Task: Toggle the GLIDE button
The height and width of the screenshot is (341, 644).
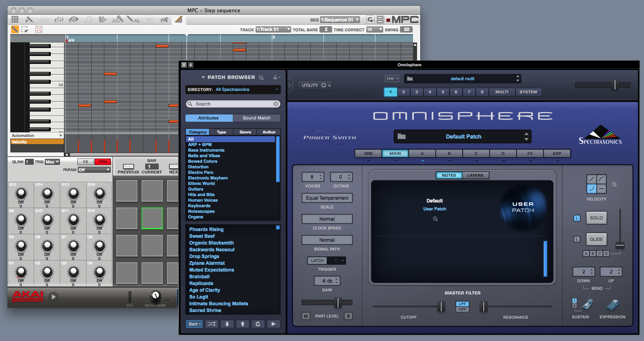Action: (596, 239)
